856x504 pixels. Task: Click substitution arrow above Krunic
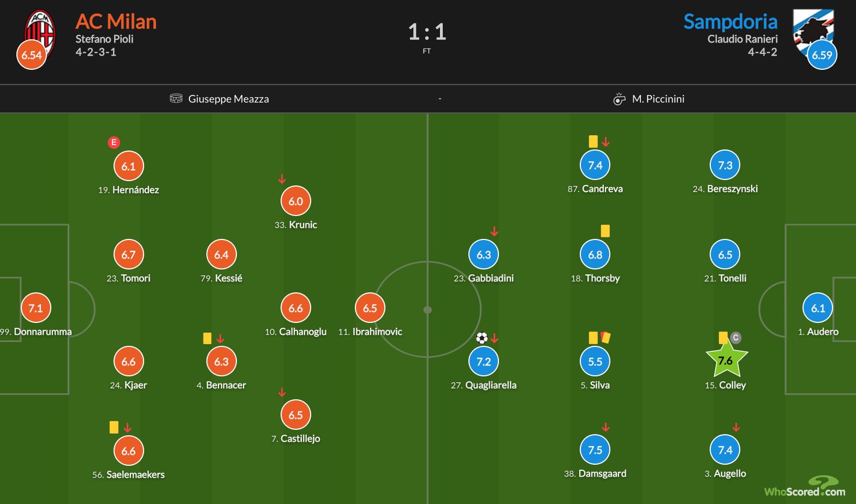[x=282, y=179]
